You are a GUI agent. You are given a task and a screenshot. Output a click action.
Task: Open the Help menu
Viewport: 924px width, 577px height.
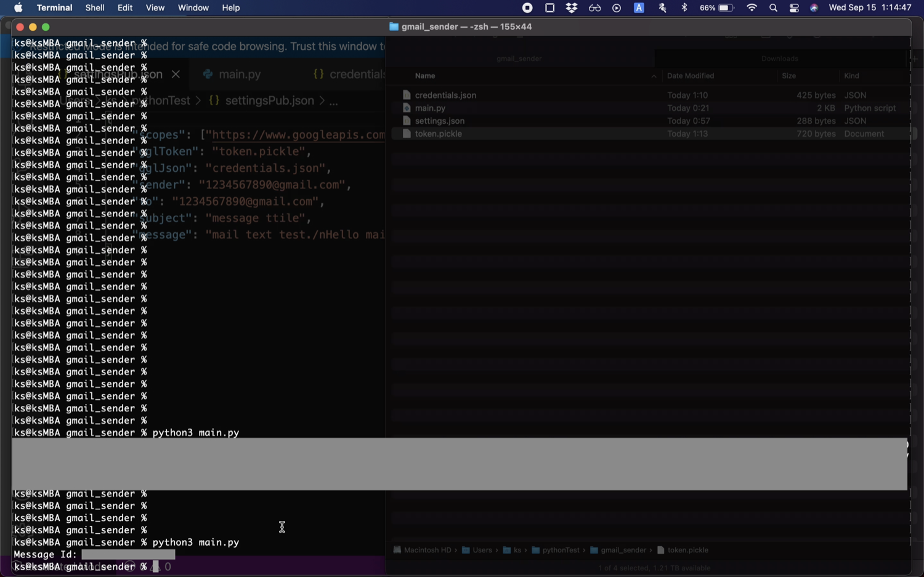231,8
